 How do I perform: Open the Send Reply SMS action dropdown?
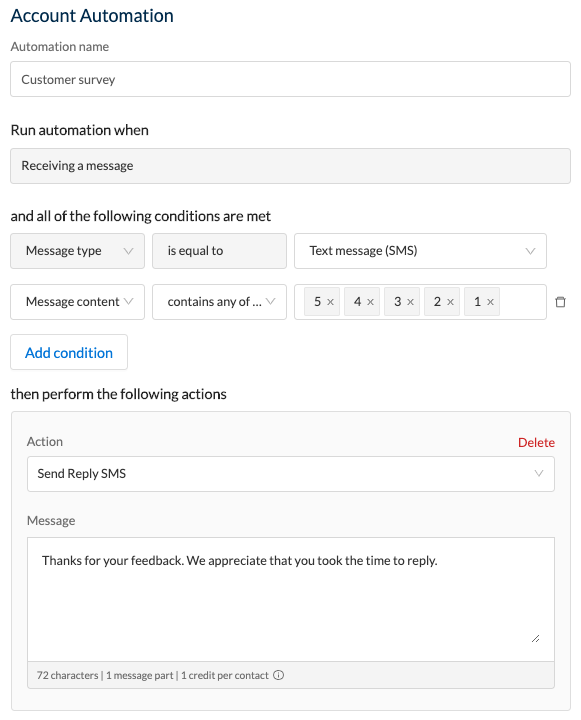pyautogui.click(x=291, y=474)
